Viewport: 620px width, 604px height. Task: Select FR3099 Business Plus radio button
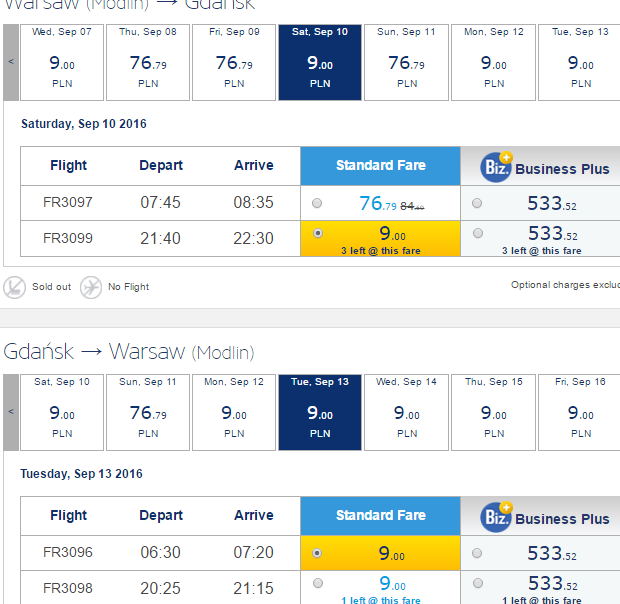(x=478, y=233)
